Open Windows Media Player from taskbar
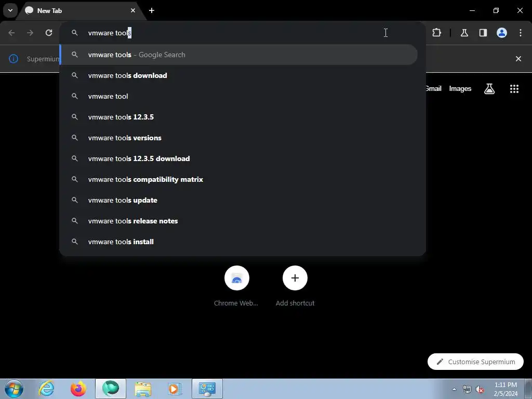 tap(175, 389)
